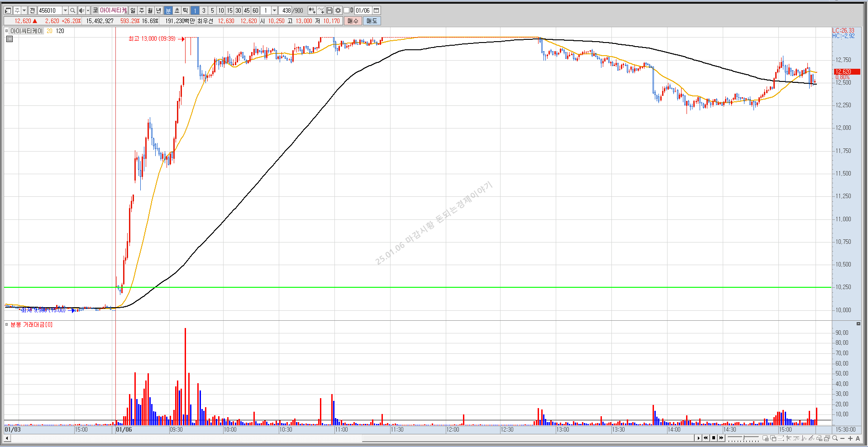This screenshot has height=447, width=868.
Task: Click the data grid icon under stock name
Action: tap(10, 39)
